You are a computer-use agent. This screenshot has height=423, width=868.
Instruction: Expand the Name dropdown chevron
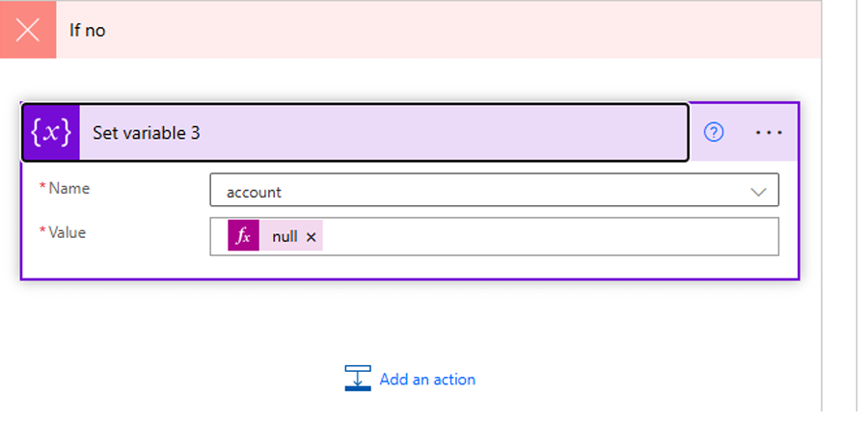pyautogui.click(x=759, y=192)
